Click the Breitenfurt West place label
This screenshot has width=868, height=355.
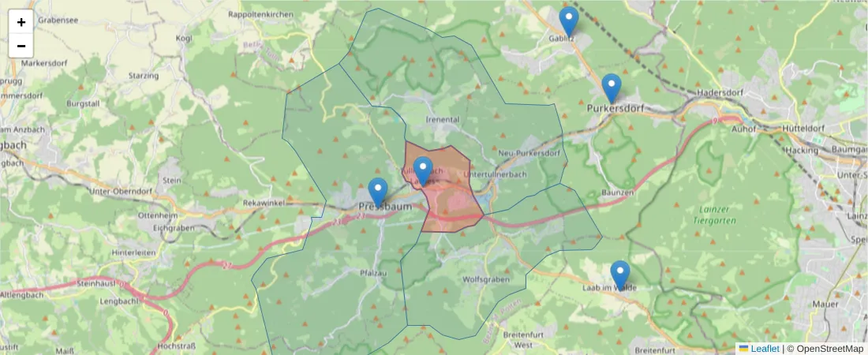click(523, 339)
